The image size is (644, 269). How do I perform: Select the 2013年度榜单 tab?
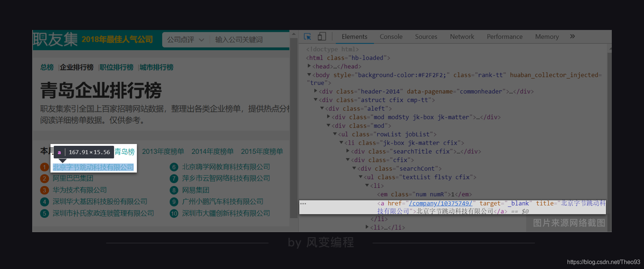163,151
